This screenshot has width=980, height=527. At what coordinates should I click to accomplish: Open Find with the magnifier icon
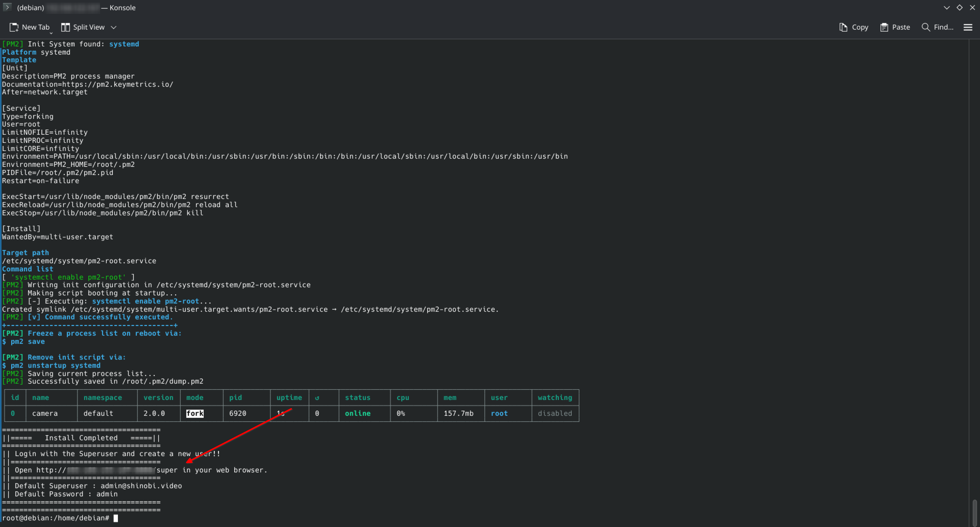926,27
